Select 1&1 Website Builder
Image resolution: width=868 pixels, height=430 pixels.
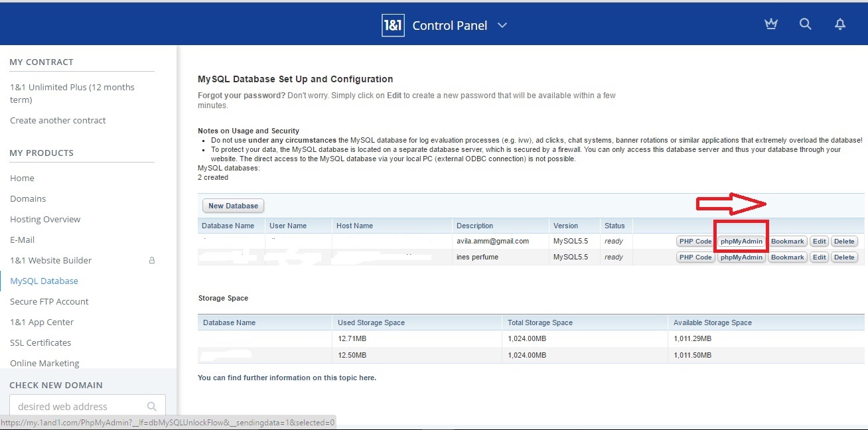click(51, 260)
